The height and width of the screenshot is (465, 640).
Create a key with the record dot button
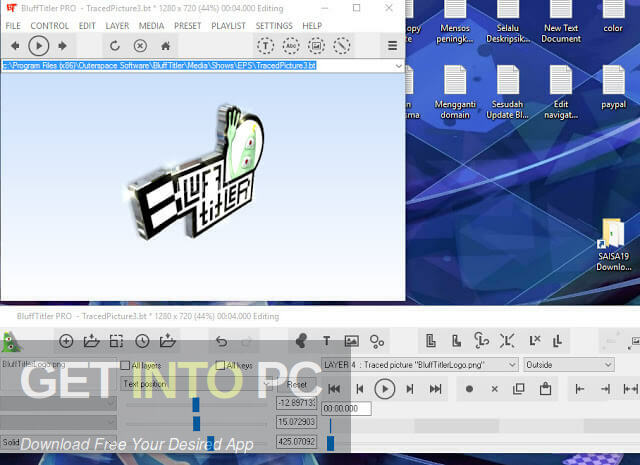tap(469, 389)
